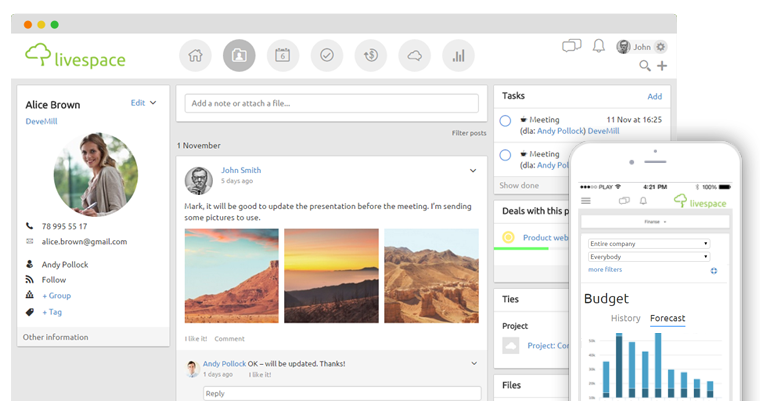Mark the second Meeting task as done
The width and height of the screenshot is (760, 401).
[505, 155]
